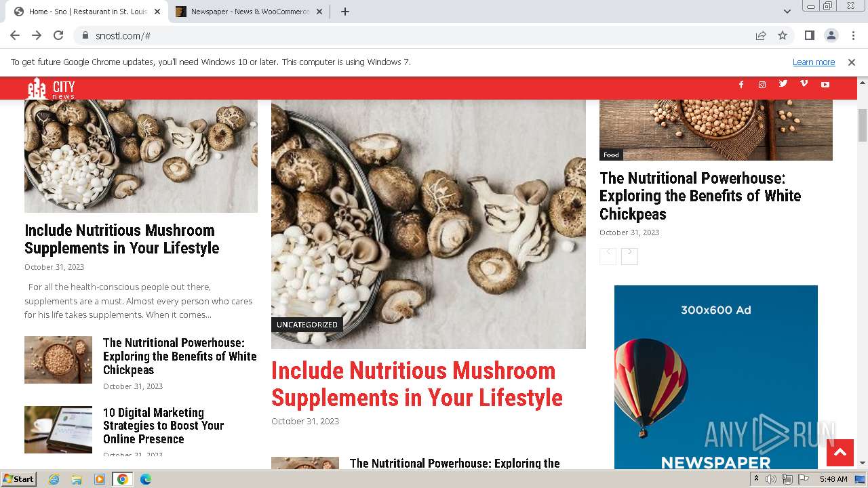Open the large red mushroom supplements headline
Screen dimensions: 868x488
pos(417,384)
